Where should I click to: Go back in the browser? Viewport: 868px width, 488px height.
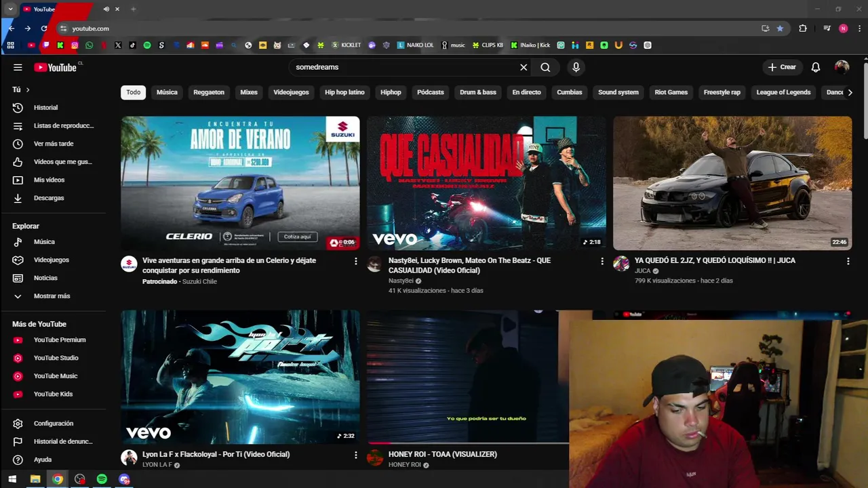[12, 28]
